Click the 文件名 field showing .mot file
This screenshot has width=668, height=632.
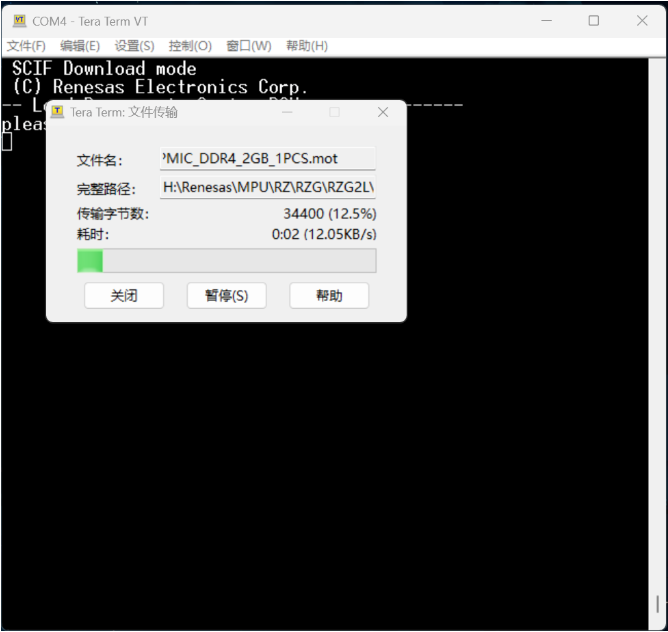(268, 159)
